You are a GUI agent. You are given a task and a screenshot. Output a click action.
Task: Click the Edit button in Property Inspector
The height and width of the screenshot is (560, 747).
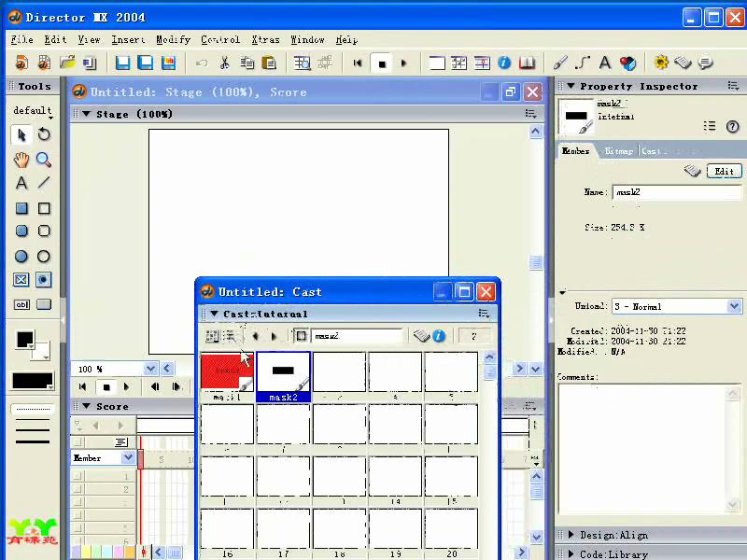(x=724, y=172)
